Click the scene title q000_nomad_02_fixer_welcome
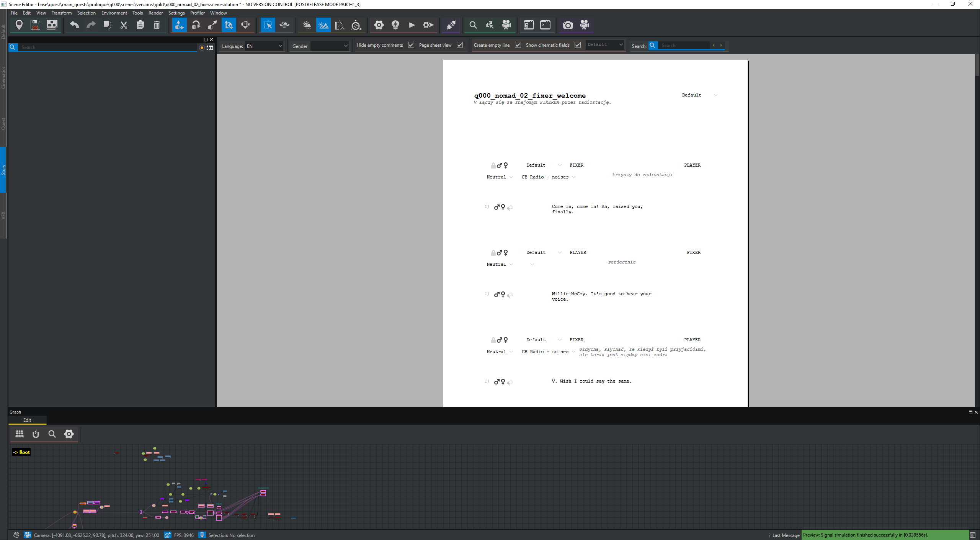Viewport: 980px width, 540px height. point(530,96)
